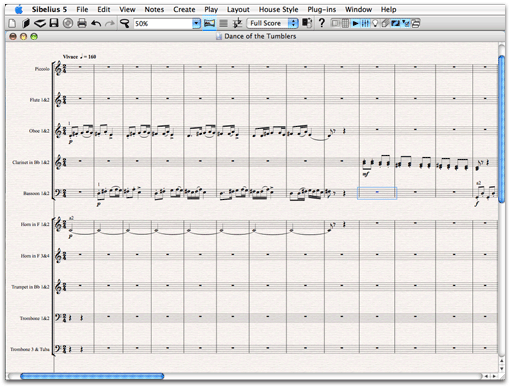
Task: Open the Window menu
Action: pyautogui.click(x=358, y=9)
